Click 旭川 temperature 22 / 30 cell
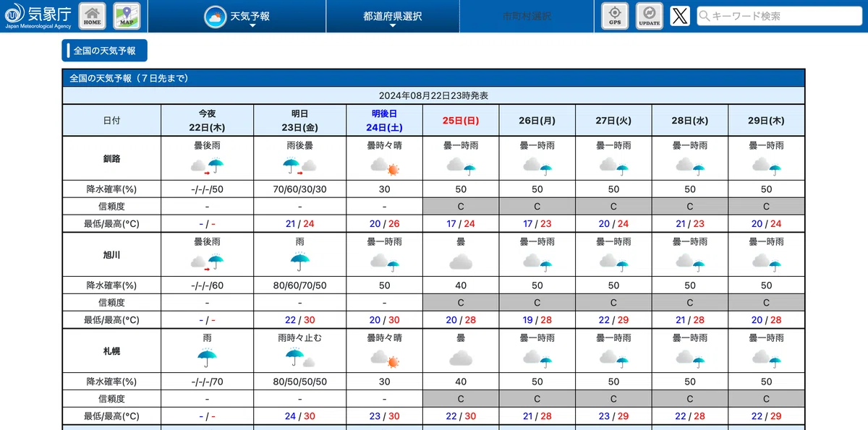868x430 pixels. pos(299,320)
